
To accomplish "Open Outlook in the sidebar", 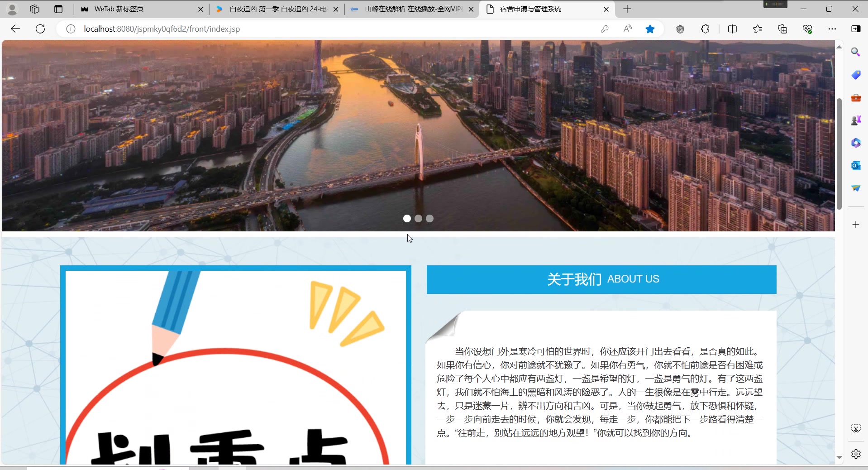I will (x=855, y=165).
